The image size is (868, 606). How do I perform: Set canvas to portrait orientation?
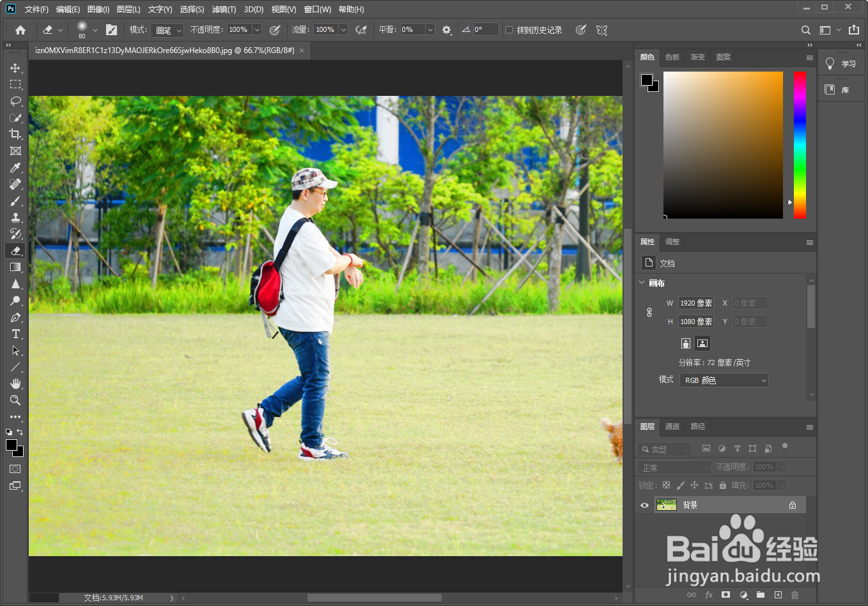pos(686,343)
